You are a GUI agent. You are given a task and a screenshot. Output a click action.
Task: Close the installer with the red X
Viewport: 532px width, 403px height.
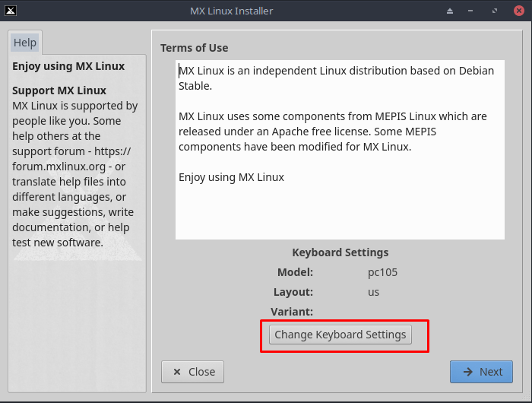click(519, 11)
